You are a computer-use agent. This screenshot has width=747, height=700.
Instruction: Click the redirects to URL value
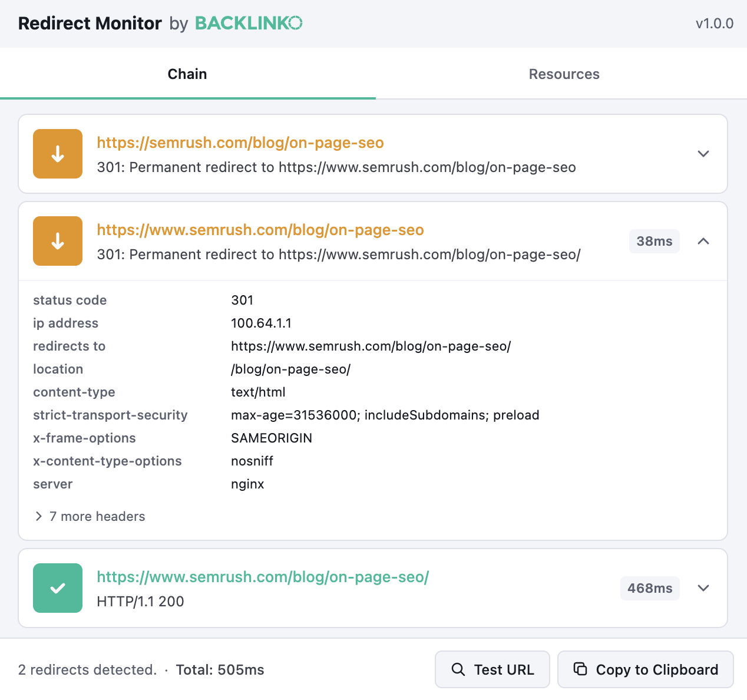click(371, 346)
